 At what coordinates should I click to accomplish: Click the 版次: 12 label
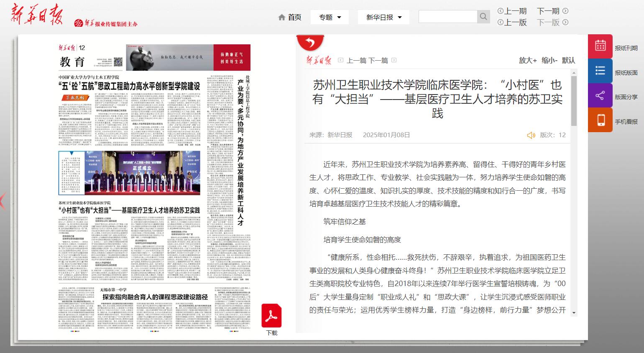coord(552,135)
